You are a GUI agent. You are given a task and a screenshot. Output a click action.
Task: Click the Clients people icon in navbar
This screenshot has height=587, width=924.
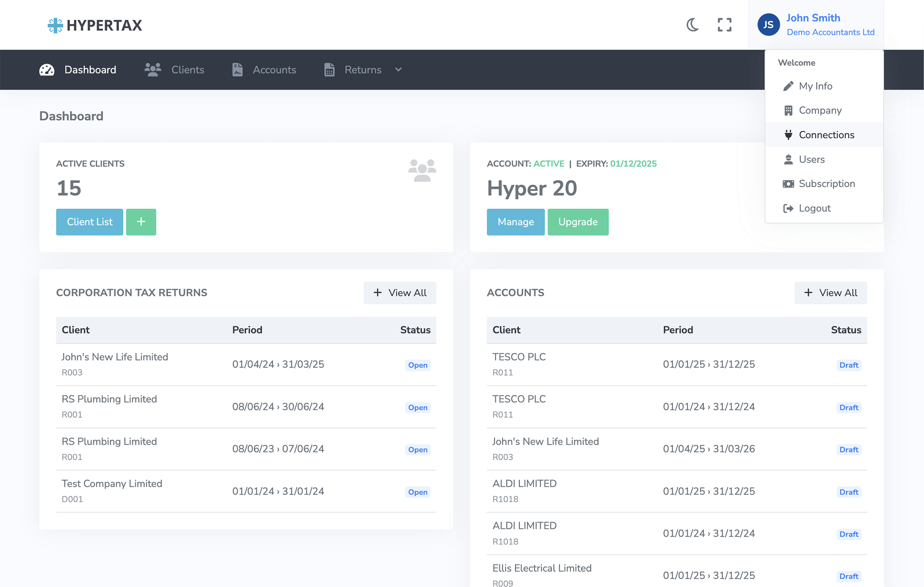pos(153,70)
